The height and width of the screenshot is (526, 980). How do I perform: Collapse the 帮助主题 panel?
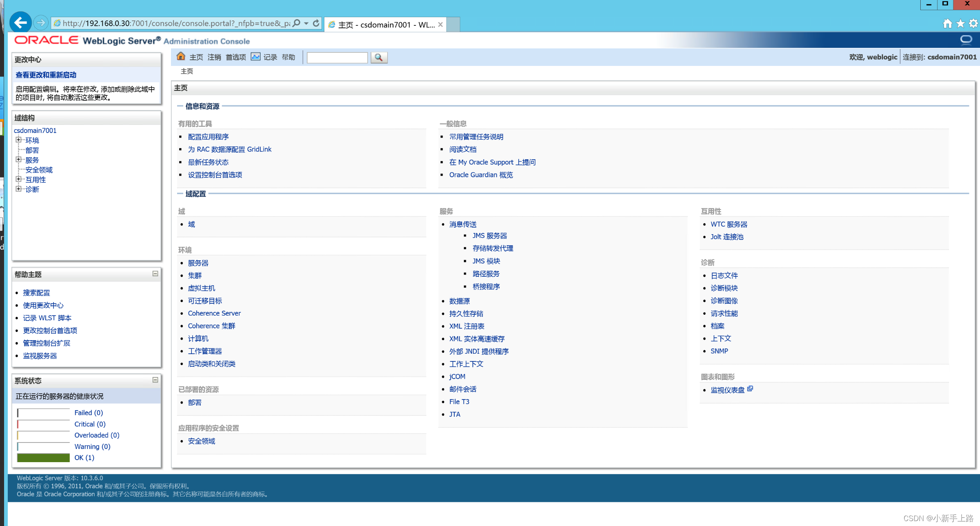pyautogui.click(x=155, y=273)
